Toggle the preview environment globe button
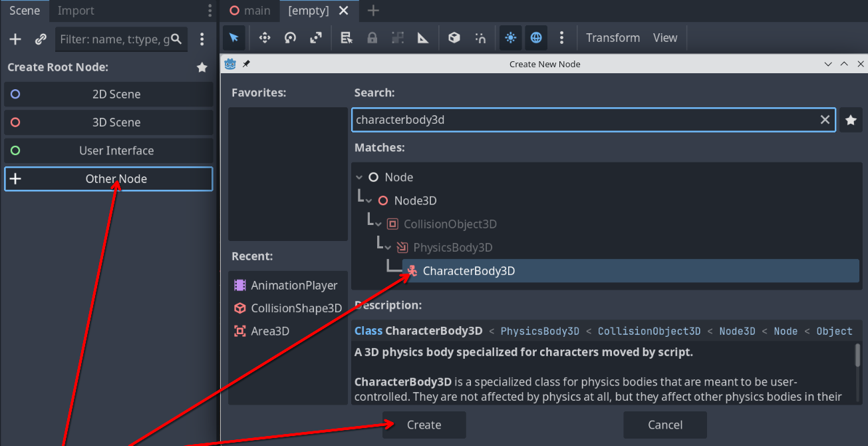This screenshot has width=868, height=446. [x=535, y=38]
